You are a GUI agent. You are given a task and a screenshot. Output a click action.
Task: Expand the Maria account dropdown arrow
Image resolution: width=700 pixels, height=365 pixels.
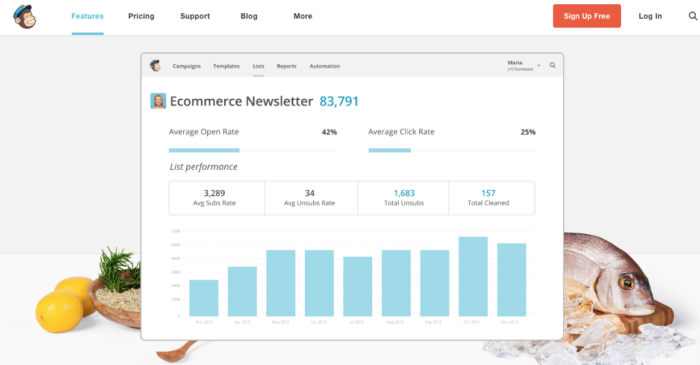click(539, 66)
